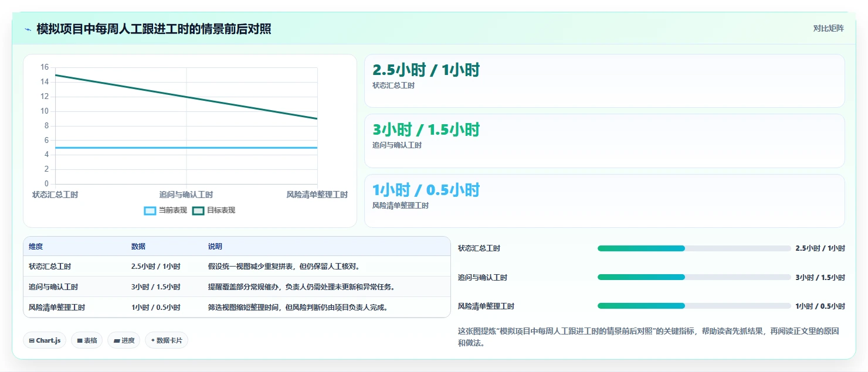Screen dimensions: 868x372
Task: Click the lightning icon beside the title
Action: [28, 29]
